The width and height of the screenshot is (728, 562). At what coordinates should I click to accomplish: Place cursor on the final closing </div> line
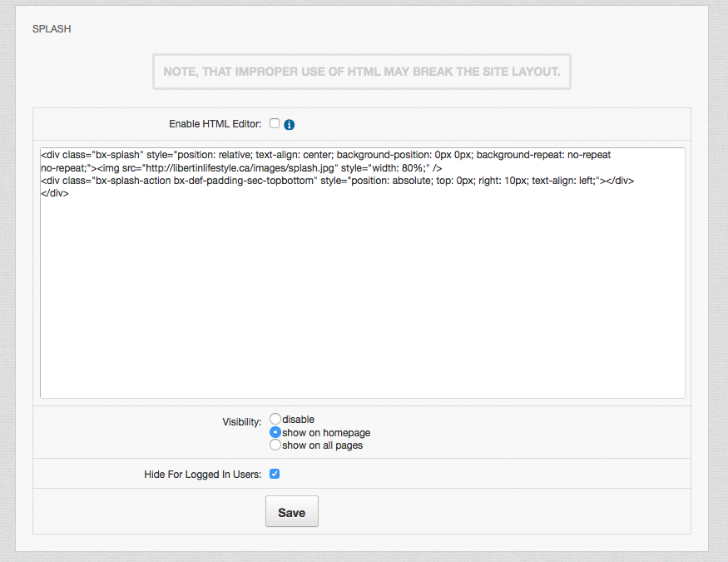click(x=54, y=193)
